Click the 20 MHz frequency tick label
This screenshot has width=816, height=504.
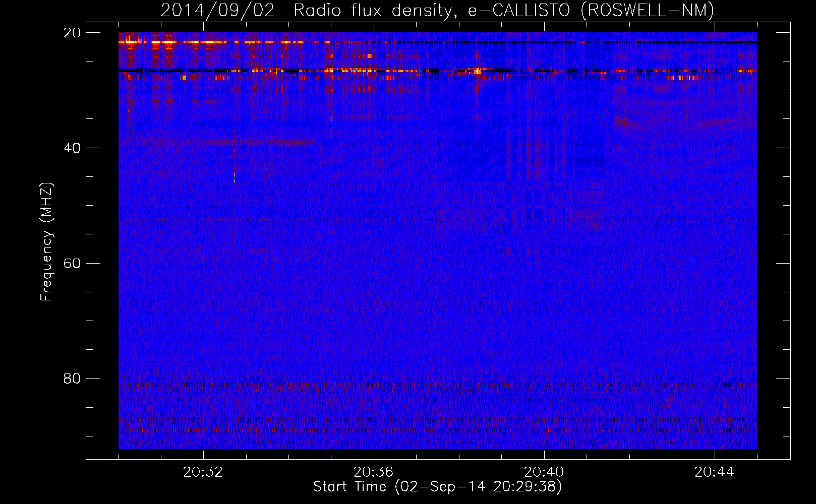coord(72,33)
